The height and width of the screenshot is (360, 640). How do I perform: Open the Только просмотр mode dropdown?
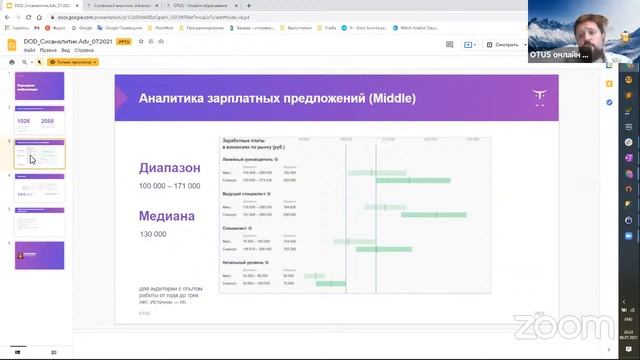73,62
